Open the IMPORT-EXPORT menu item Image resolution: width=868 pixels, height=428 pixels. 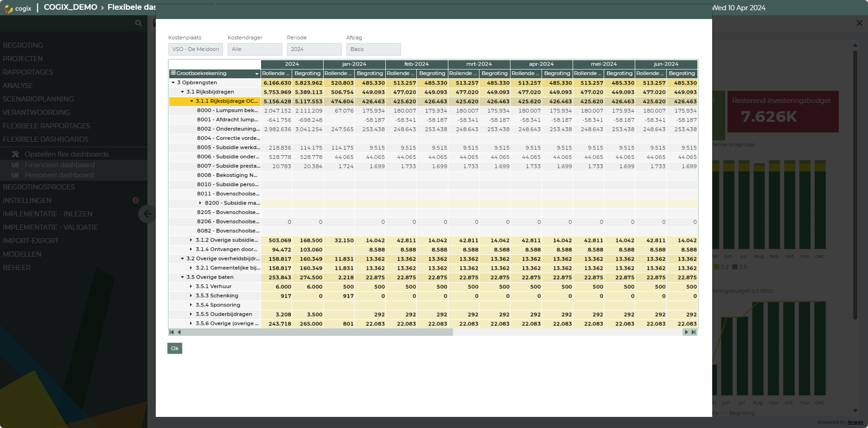pos(31,241)
